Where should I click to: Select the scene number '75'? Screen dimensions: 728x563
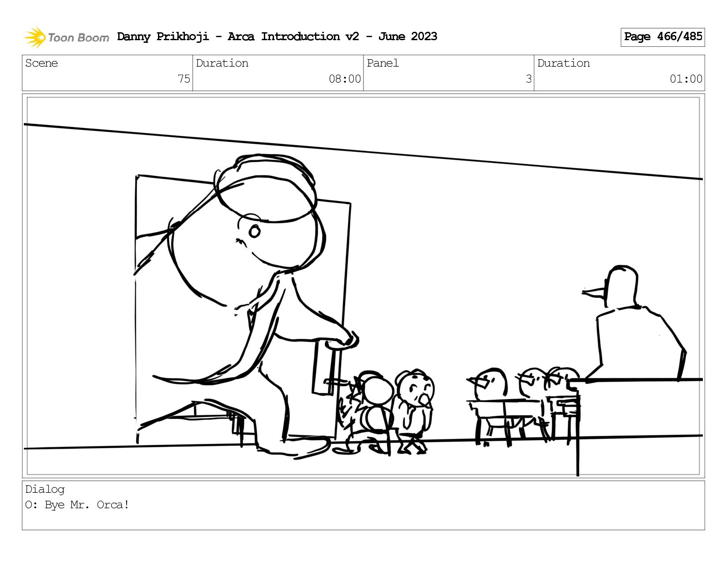[184, 79]
